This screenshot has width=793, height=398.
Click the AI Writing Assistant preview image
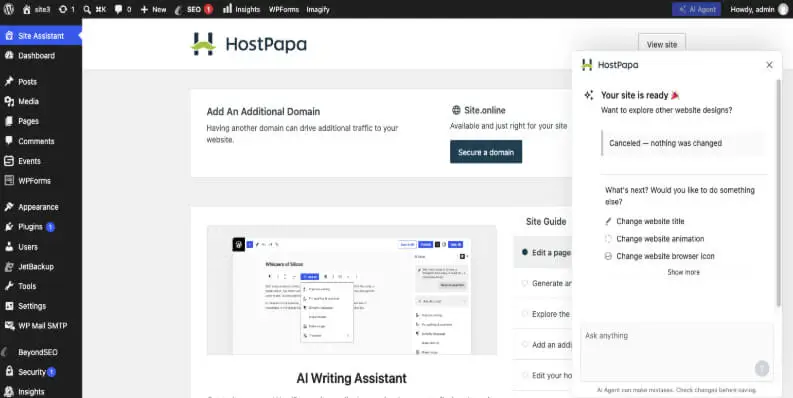point(352,290)
